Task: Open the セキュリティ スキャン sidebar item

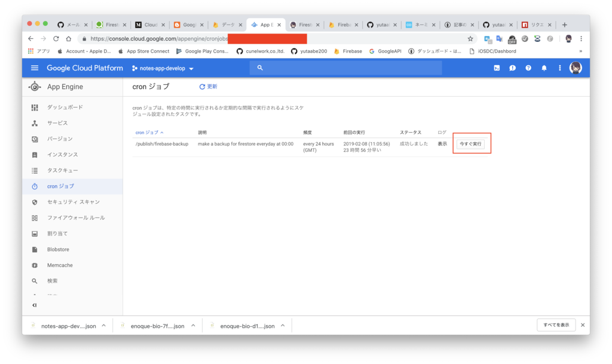Action: (72, 202)
